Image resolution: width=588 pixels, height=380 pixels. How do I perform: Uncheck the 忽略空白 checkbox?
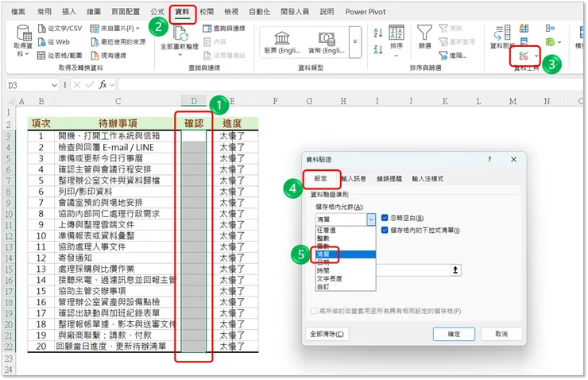385,218
